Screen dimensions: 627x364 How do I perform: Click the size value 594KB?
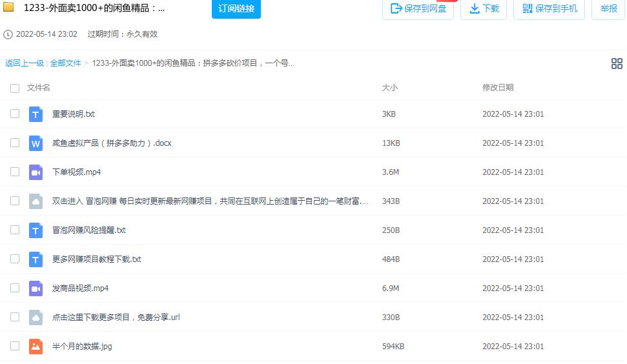[x=393, y=347]
